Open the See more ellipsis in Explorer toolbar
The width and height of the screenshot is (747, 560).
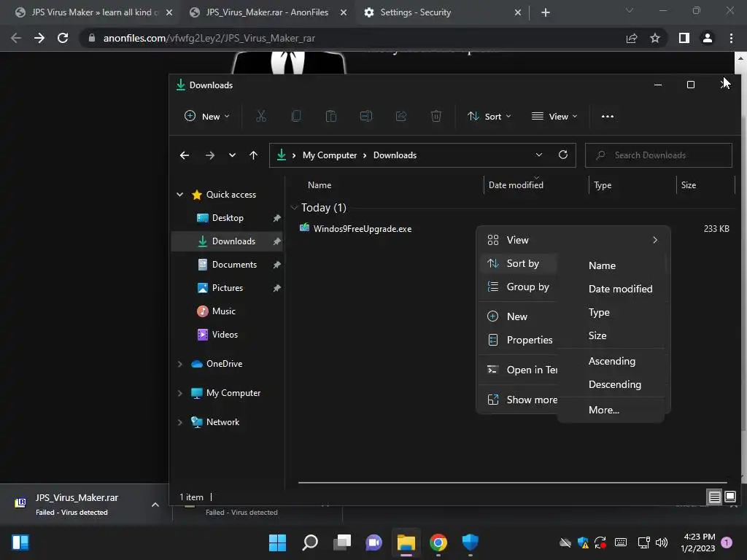tap(608, 116)
